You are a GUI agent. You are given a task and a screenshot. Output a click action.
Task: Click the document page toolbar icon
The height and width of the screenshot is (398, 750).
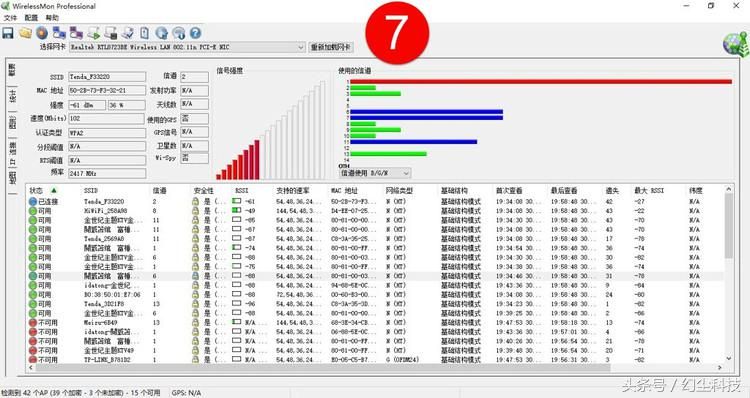[144, 33]
